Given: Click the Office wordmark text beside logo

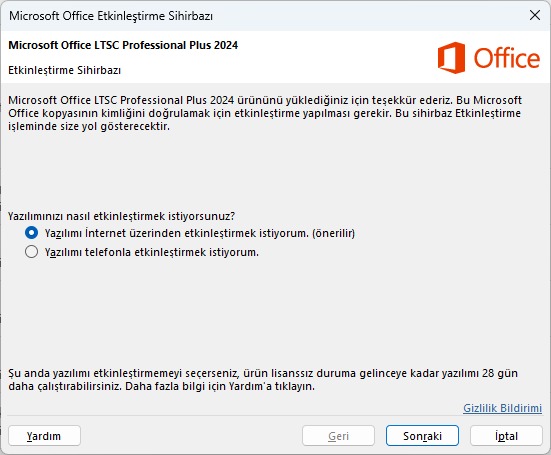Looking at the screenshot, I should pos(506,58).
